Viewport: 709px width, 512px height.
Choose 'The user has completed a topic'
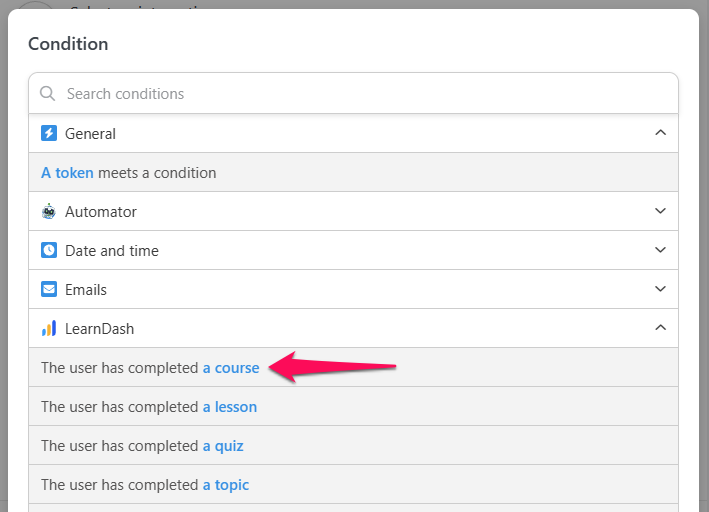(x=354, y=484)
